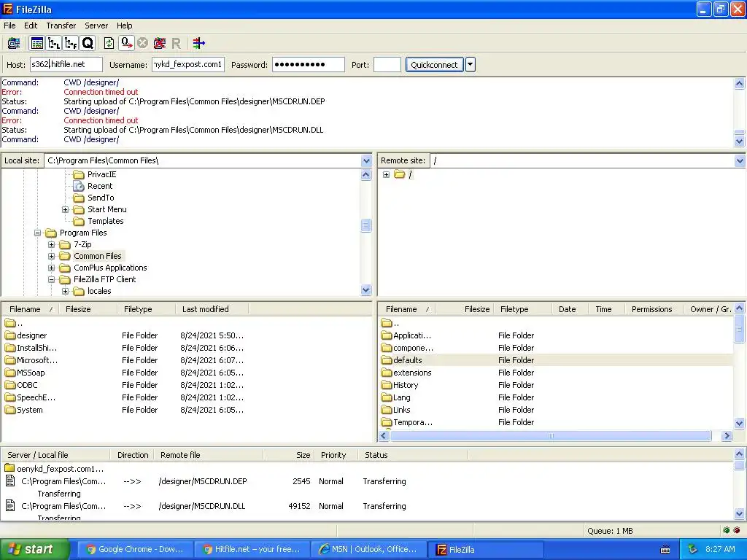The width and height of the screenshot is (747, 560).
Task: Open the Edit menu
Action: pyautogui.click(x=31, y=26)
